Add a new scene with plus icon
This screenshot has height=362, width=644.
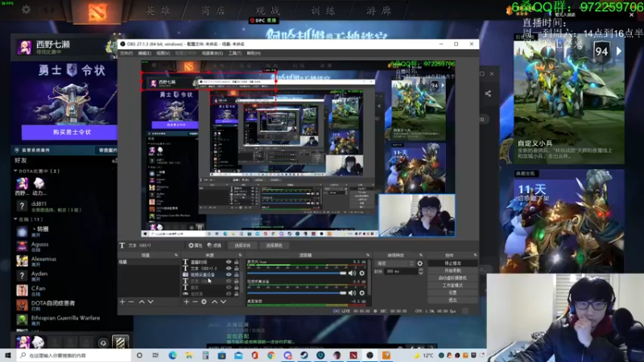point(122,302)
